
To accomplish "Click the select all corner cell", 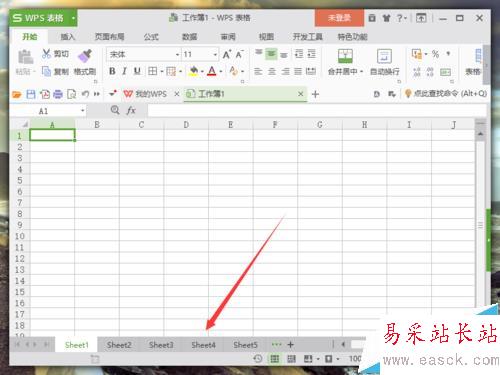I will click(20, 125).
